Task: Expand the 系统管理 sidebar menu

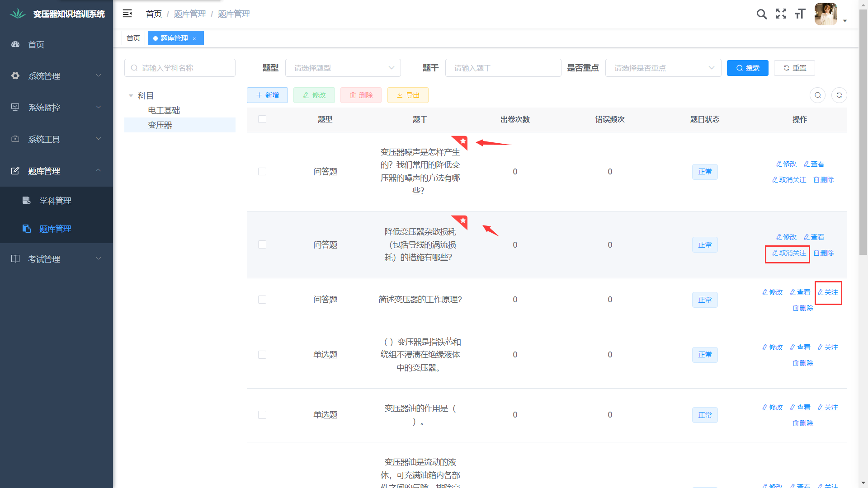Action: tap(57, 76)
